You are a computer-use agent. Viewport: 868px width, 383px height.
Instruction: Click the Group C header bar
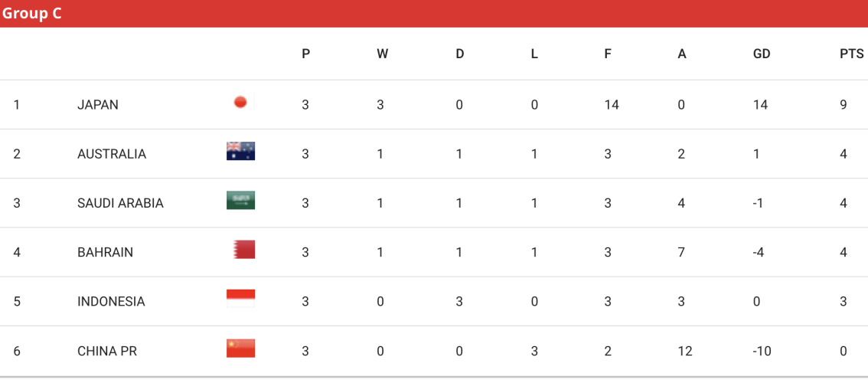pos(434,14)
